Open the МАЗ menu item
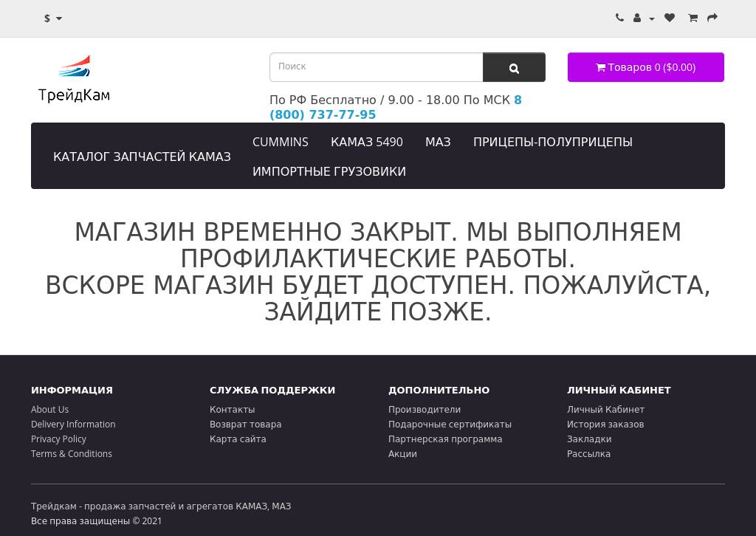 click(438, 142)
